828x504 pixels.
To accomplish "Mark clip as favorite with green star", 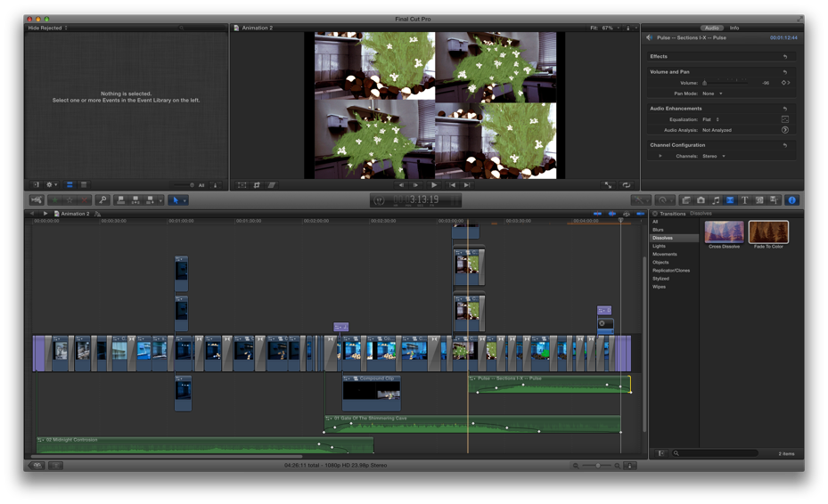I will [53, 200].
